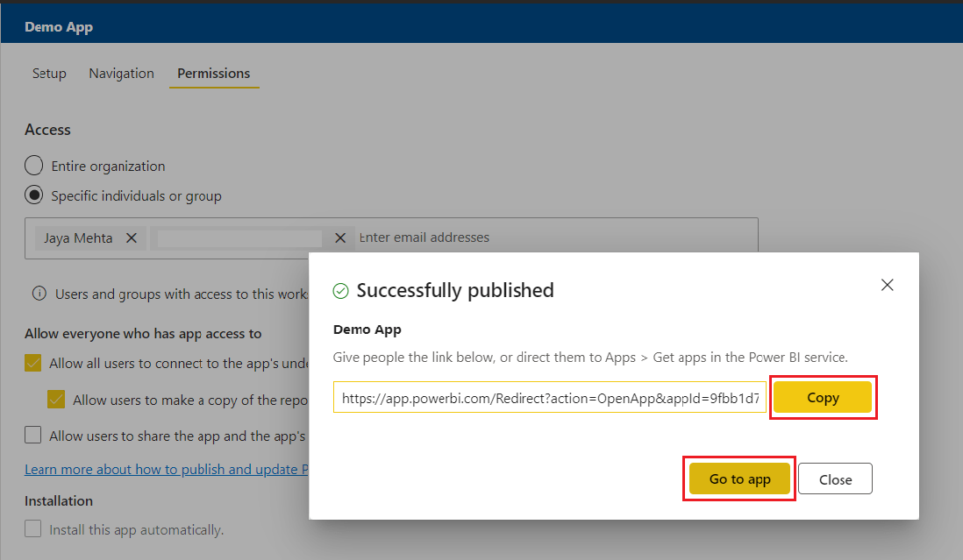Choose Specific individuals or group option
The width and height of the screenshot is (963, 560).
click(x=33, y=195)
